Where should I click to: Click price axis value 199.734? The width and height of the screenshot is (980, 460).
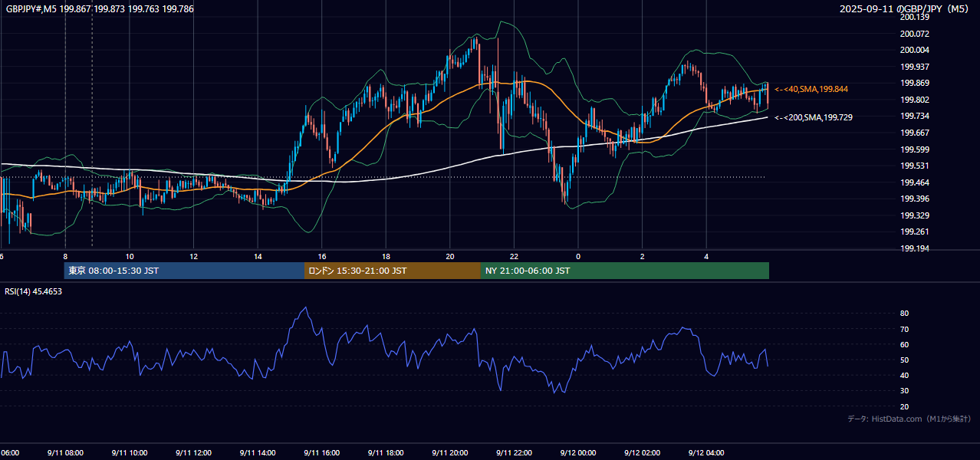coord(914,116)
